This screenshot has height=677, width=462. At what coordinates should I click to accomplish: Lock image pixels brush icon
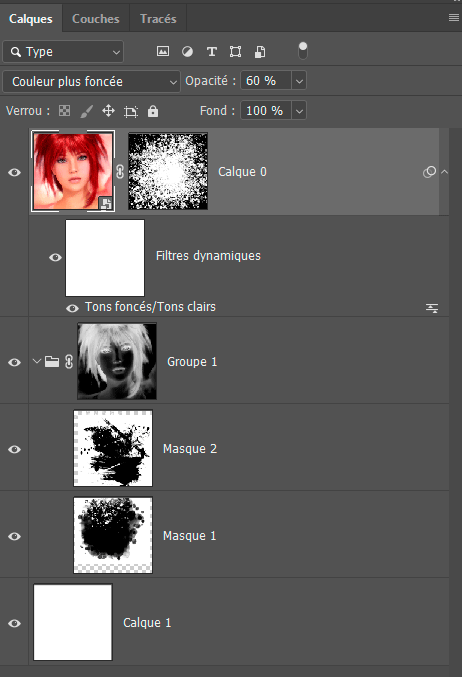click(x=87, y=111)
